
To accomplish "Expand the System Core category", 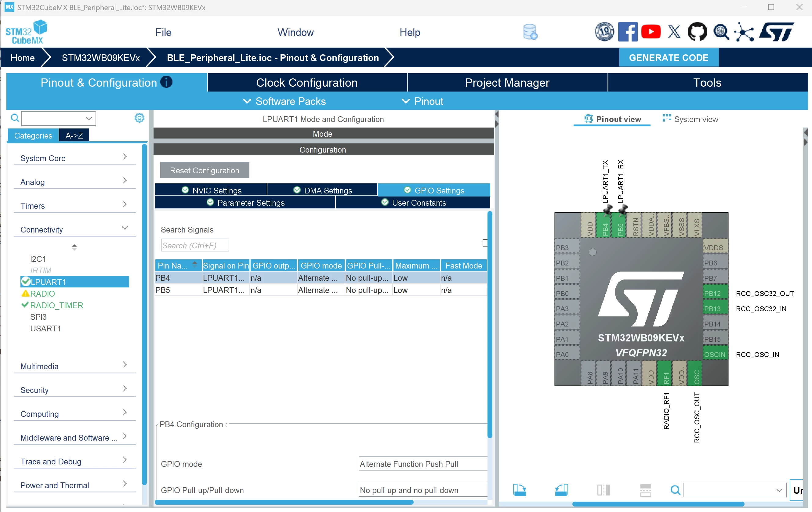I will 74,158.
